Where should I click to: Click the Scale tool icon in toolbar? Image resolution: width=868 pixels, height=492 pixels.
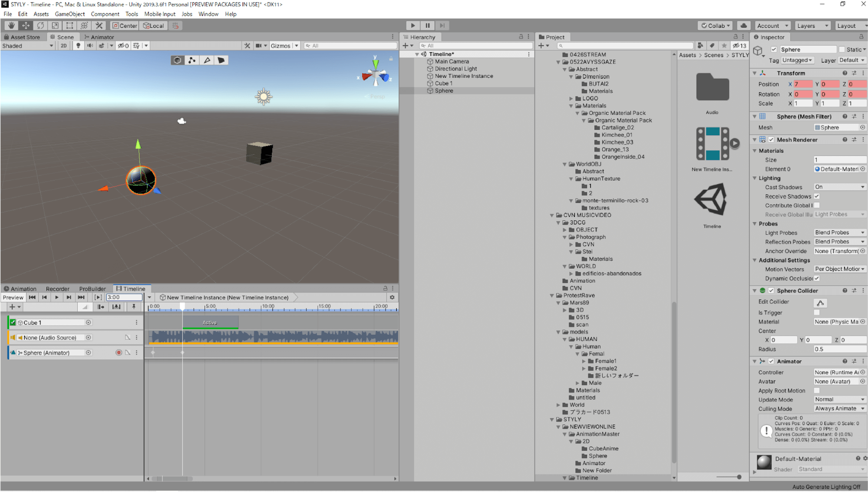(x=55, y=25)
